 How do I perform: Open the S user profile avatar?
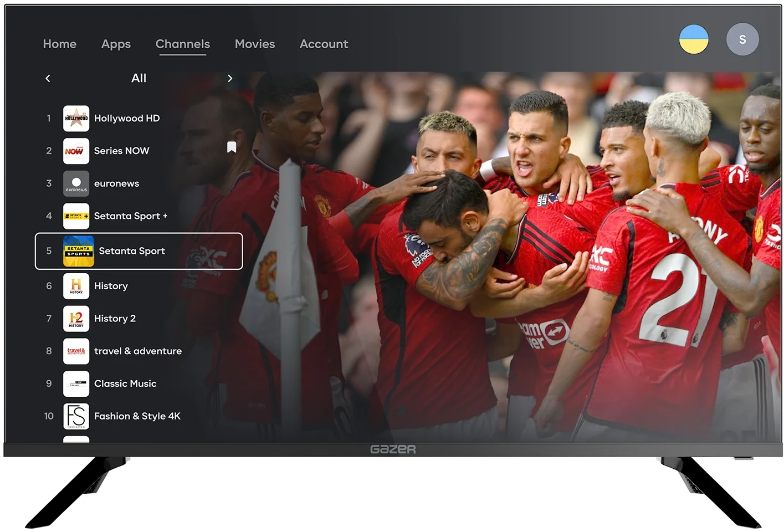pos(742,39)
